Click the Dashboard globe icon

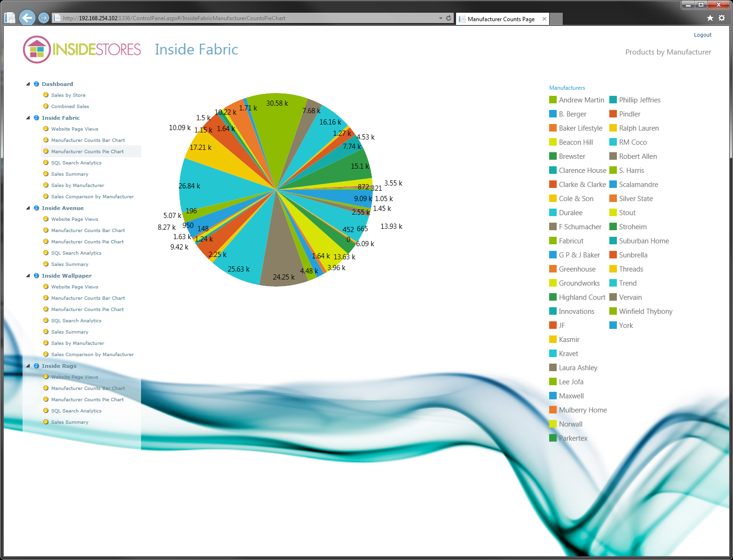36,84
